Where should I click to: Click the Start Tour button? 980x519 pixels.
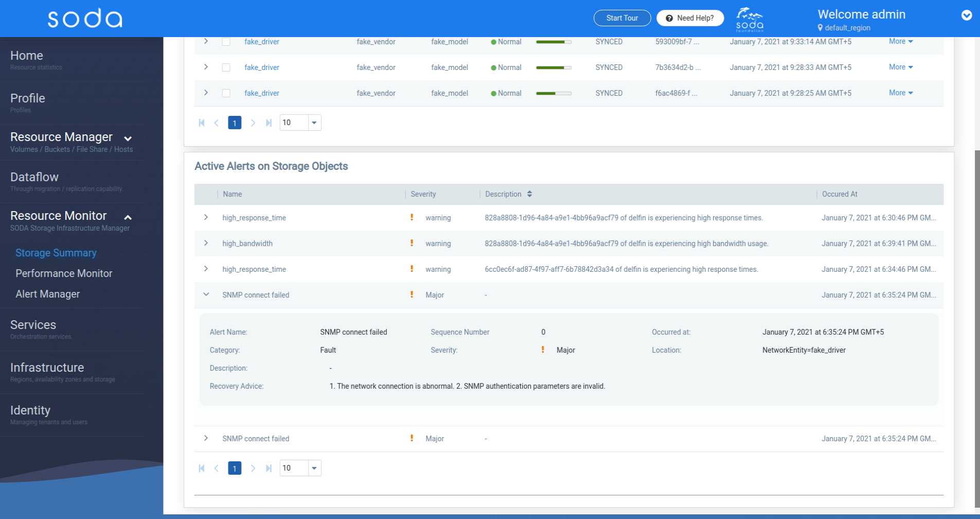click(x=622, y=18)
